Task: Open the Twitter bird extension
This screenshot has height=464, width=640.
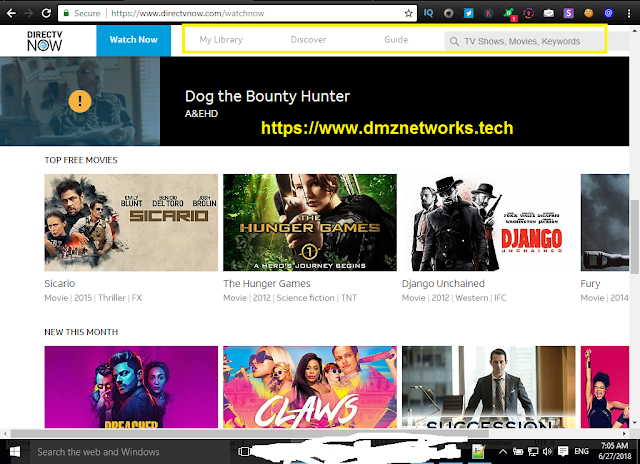Action: pyautogui.click(x=468, y=13)
